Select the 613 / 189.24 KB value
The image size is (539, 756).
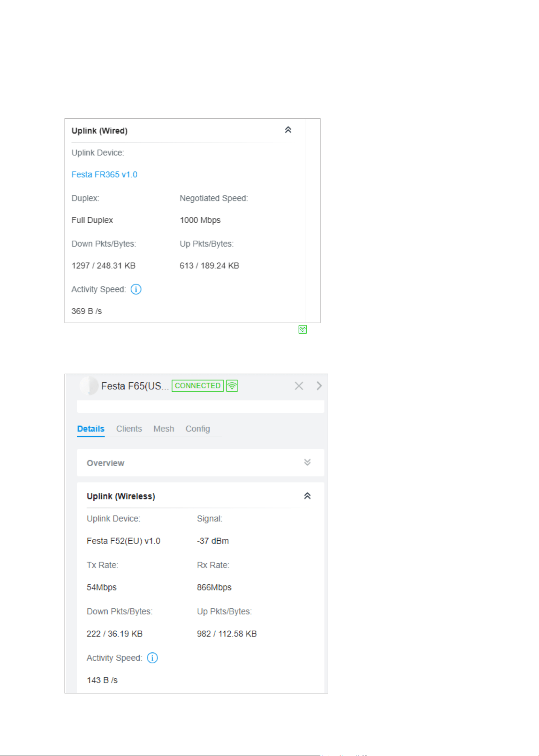tap(209, 266)
